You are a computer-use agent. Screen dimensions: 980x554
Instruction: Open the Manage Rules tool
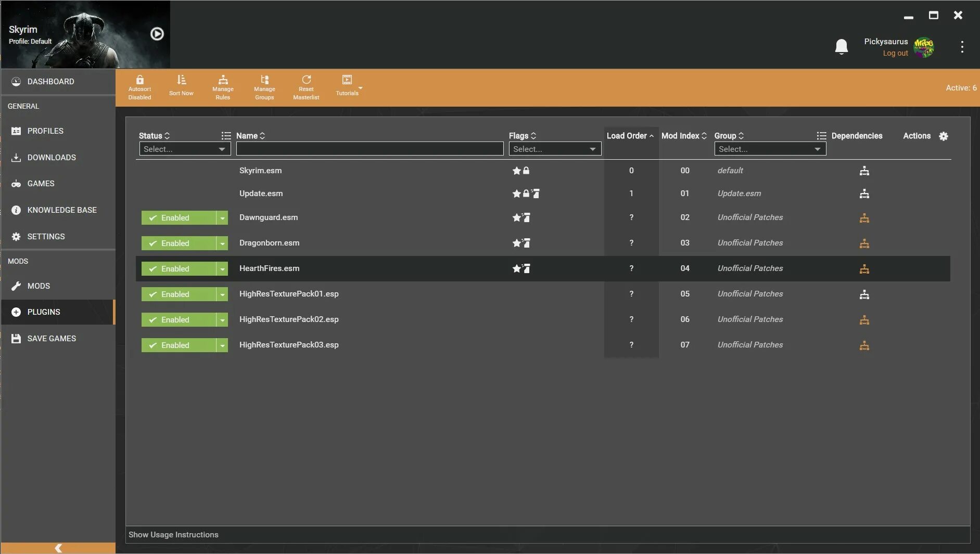click(222, 86)
